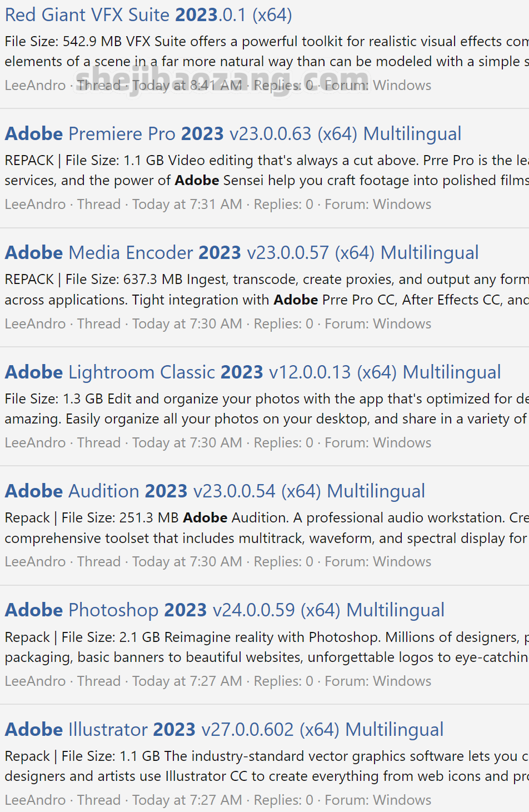
Task: Open Adobe Media Encoder 2023 thread title
Action: click(241, 253)
